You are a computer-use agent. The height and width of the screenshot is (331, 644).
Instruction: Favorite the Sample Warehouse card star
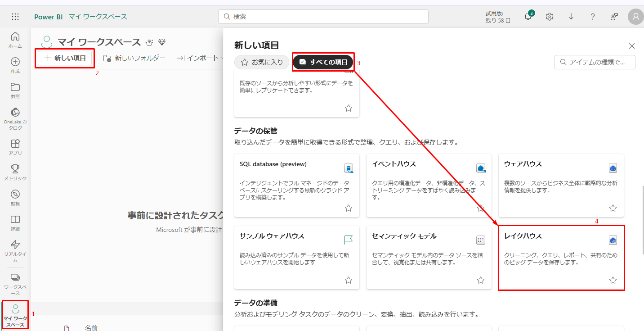(x=349, y=280)
